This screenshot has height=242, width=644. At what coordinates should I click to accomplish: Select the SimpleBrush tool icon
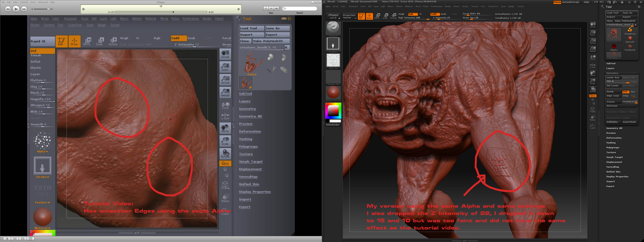pyautogui.click(x=630, y=30)
